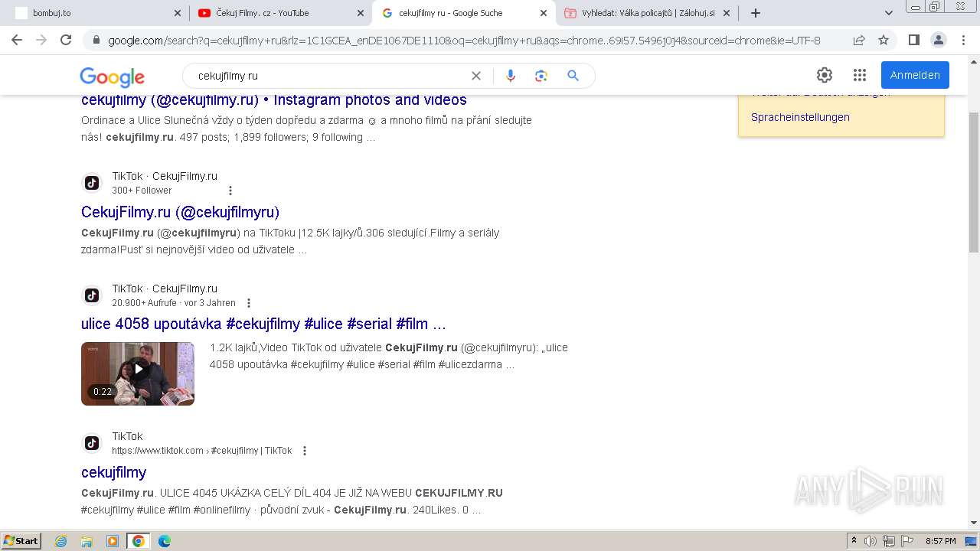980x551 pixels.
Task: Click TikTok favicon of 20.900+ Aufrufe result
Action: 92,295
